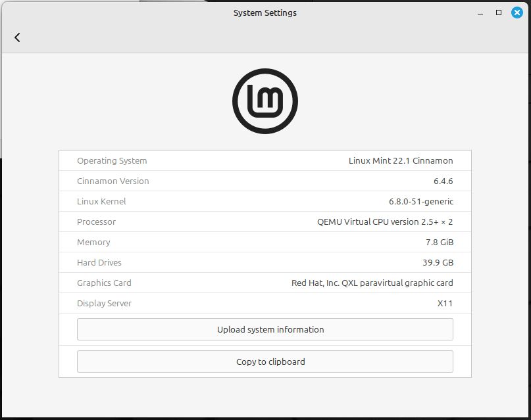Viewport: 531px width, 420px height.
Task: Minimize the System Settings window
Action: 480,12
